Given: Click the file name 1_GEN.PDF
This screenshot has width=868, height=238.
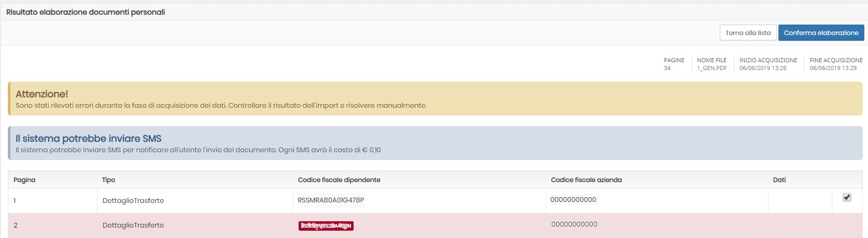Looking at the screenshot, I should pos(711,68).
